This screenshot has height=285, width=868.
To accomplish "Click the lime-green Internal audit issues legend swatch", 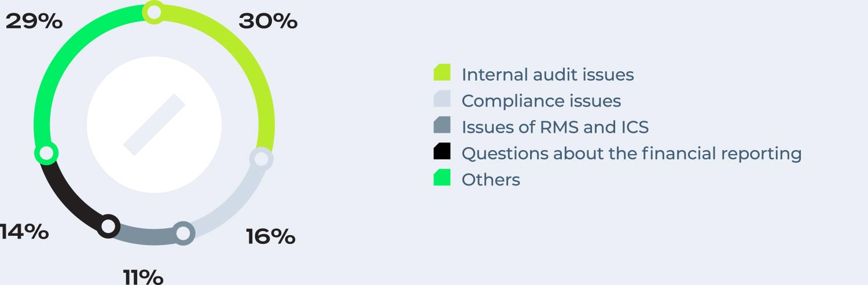I will (x=442, y=72).
